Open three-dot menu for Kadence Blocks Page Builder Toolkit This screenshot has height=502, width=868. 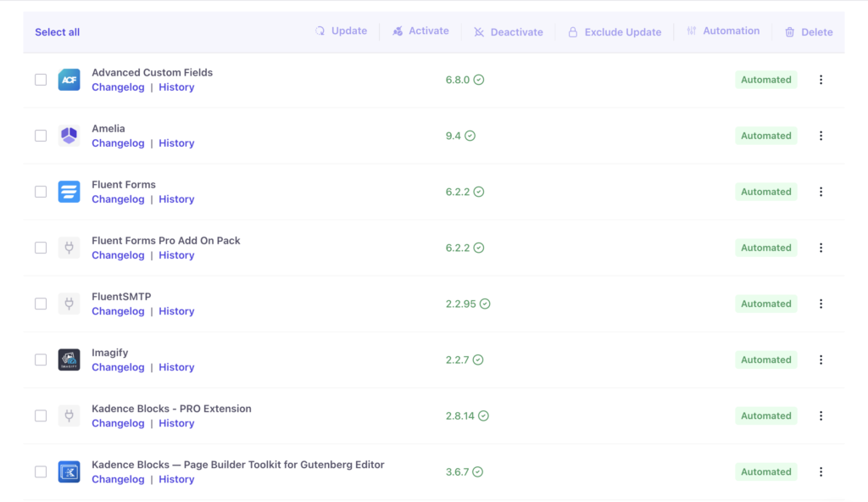[821, 471]
